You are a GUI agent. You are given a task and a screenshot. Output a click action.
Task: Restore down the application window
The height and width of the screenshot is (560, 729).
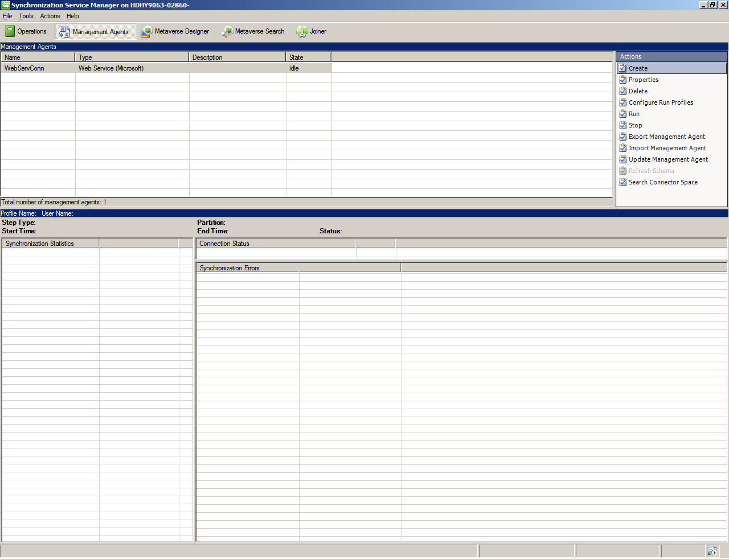click(x=712, y=5)
